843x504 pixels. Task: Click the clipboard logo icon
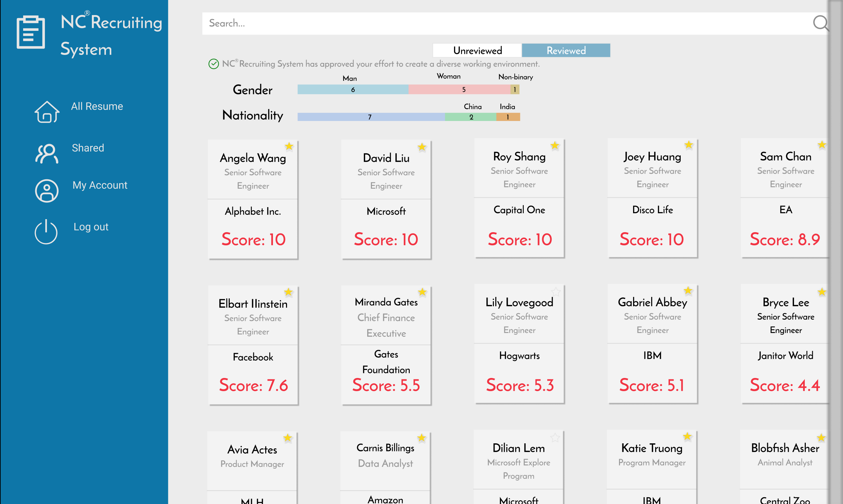click(31, 32)
